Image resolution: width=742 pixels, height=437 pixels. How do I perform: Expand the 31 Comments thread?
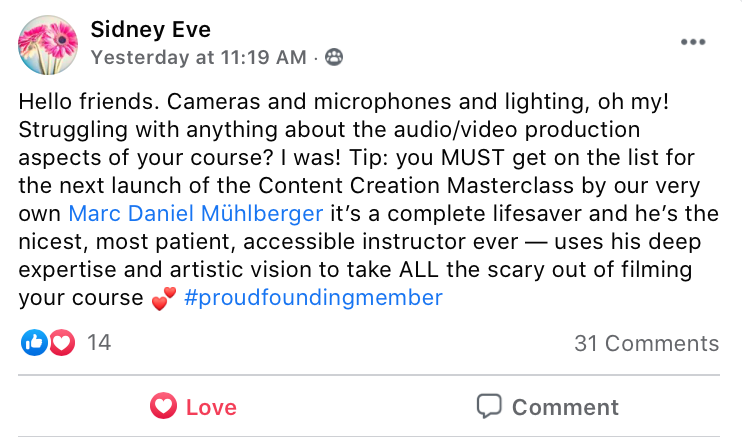646,343
